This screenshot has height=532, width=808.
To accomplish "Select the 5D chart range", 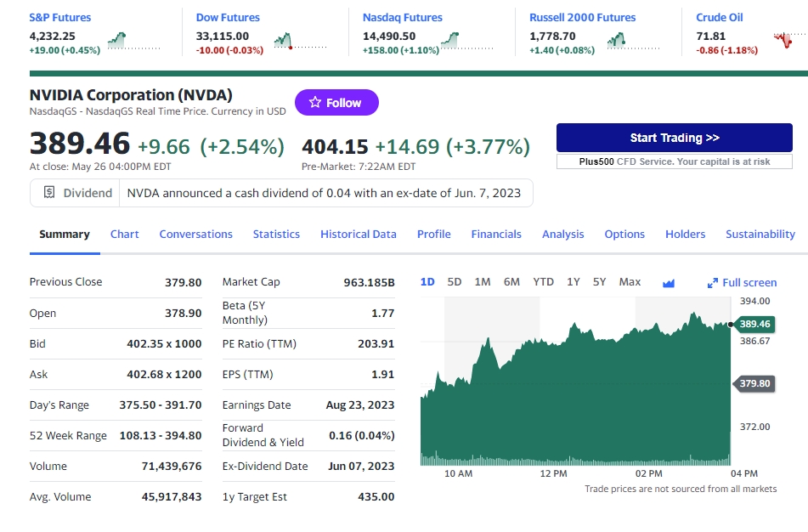I will 455,282.
